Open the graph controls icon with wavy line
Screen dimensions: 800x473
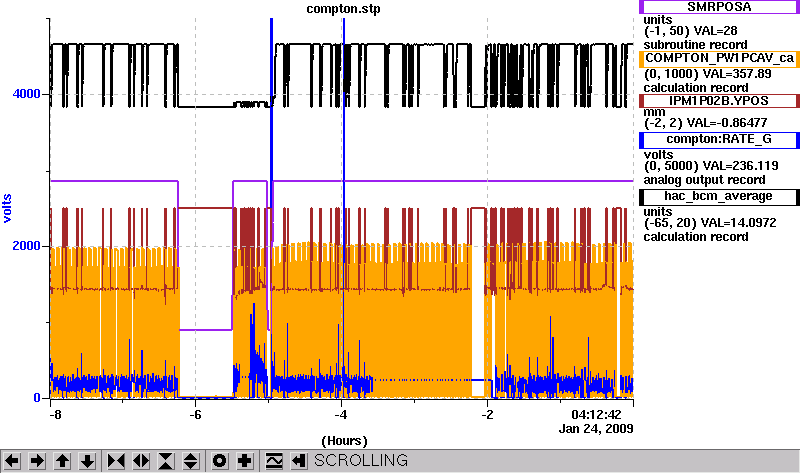[273, 461]
